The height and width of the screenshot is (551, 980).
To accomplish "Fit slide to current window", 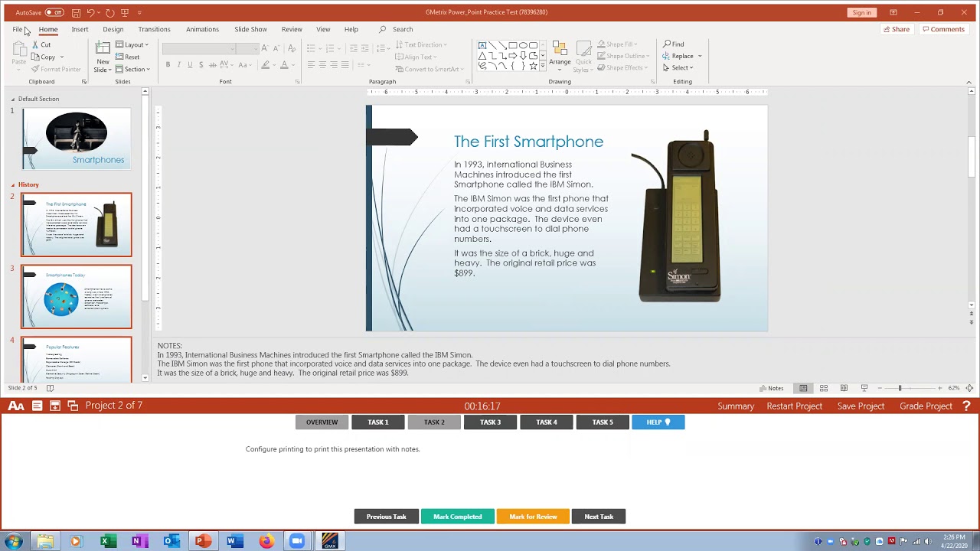I will coord(969,388).
